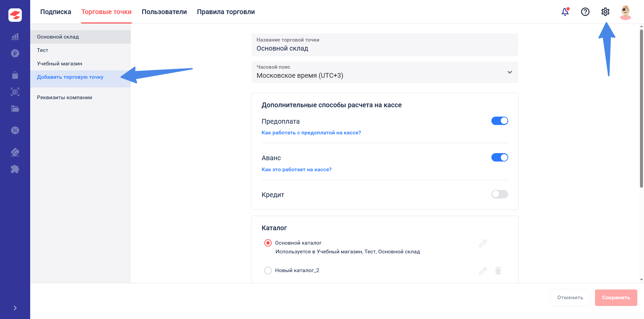Delete Новый каталог_2 with the trash icon
This screenshot has width=644, height=319.
tap(498, 271)
